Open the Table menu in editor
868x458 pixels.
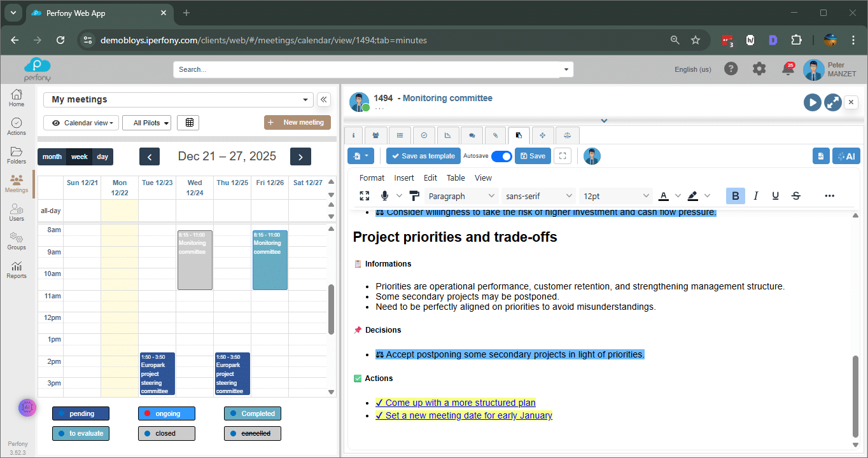456,178
